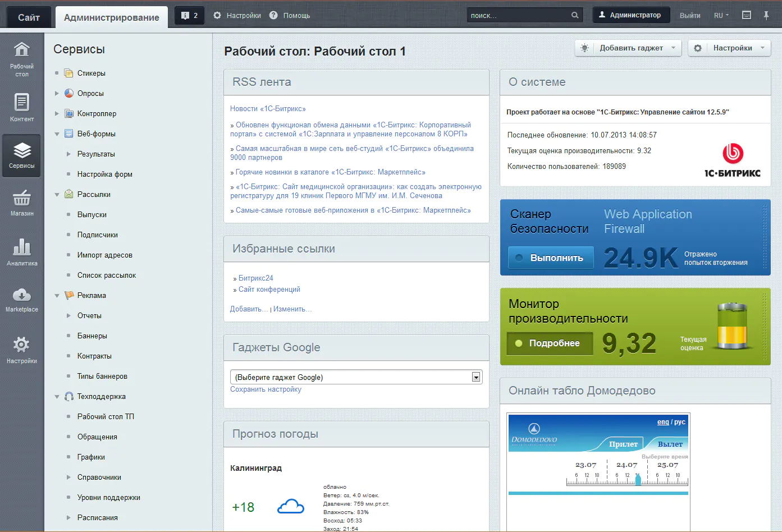
Task: Click into the поиск search field
Action: (x=519, y=15)
